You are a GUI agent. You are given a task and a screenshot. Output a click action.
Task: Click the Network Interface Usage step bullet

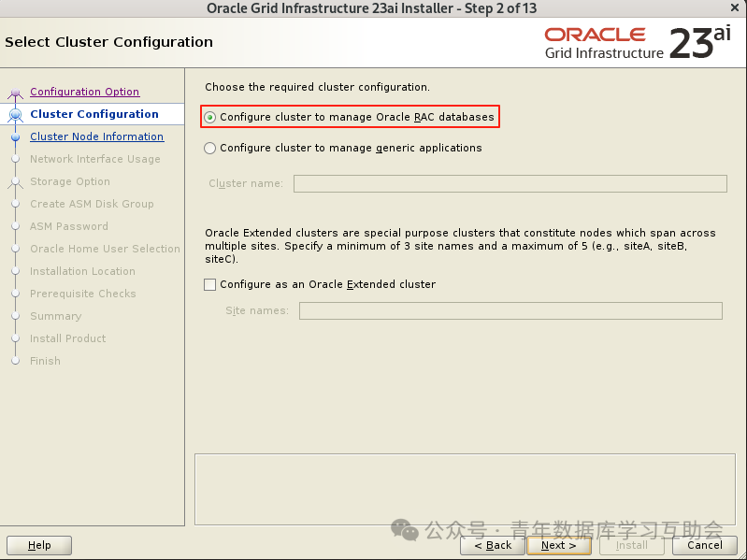click(15, 159)
